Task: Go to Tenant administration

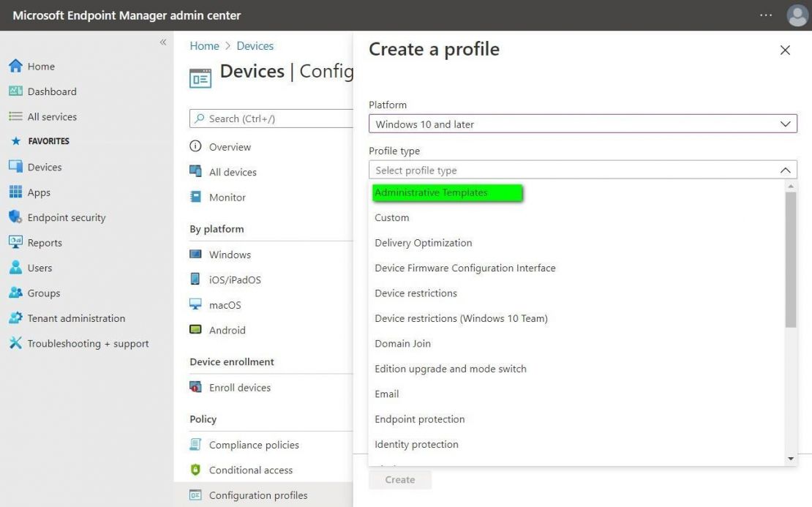Action: pos(75,318)
